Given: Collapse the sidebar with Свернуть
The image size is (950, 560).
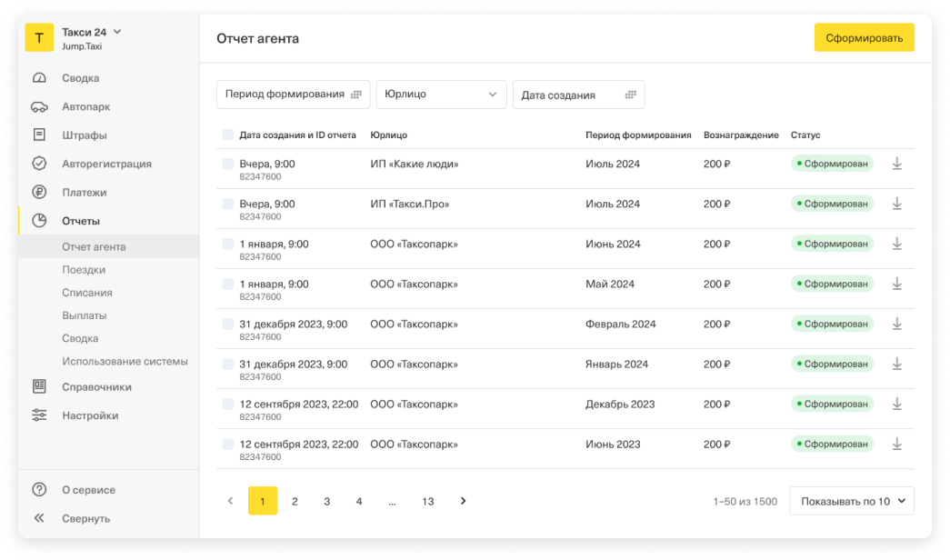Looking at the screenshot, I should (x=85, y=518).
